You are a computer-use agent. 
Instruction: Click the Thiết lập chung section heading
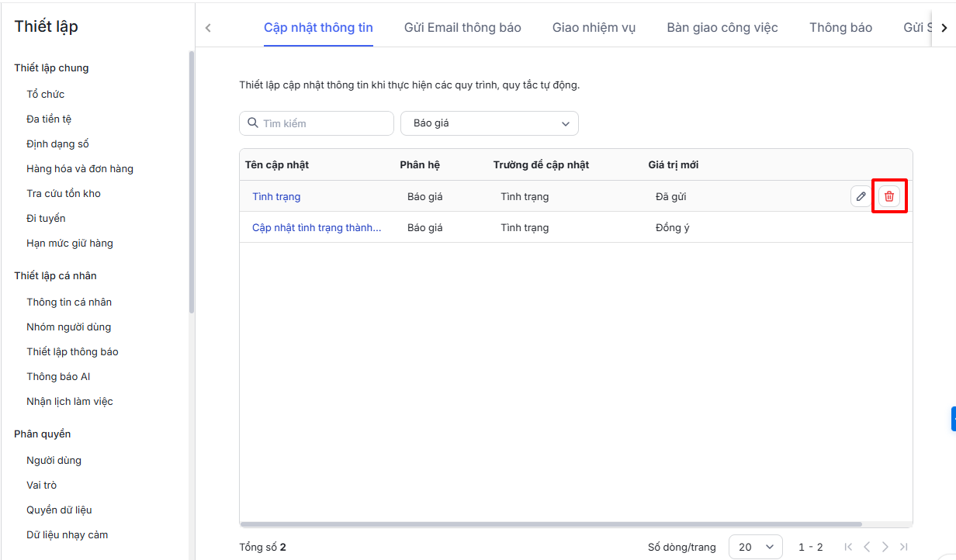[51, 68]
